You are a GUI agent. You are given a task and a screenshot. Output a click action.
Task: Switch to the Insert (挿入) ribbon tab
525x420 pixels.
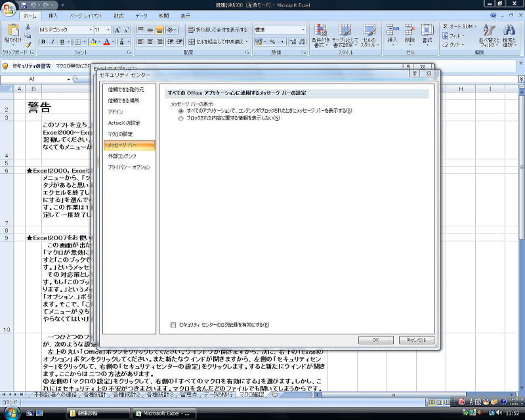[x=53, y=16]
